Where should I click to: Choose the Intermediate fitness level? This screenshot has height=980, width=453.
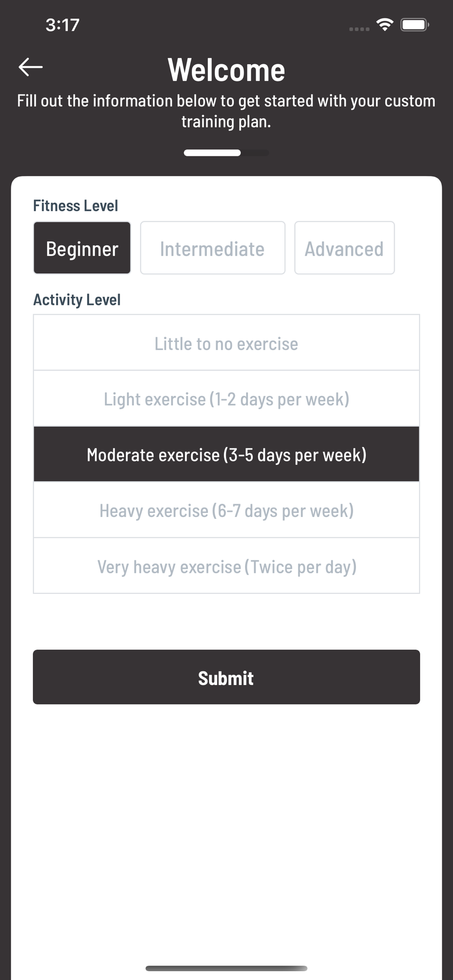[x=212, y=248]
